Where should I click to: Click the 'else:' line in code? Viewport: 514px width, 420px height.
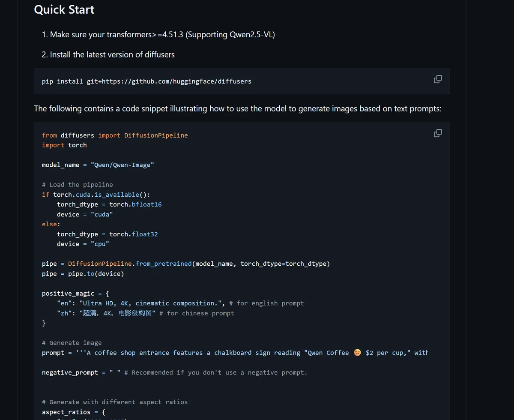coord(51,224)
